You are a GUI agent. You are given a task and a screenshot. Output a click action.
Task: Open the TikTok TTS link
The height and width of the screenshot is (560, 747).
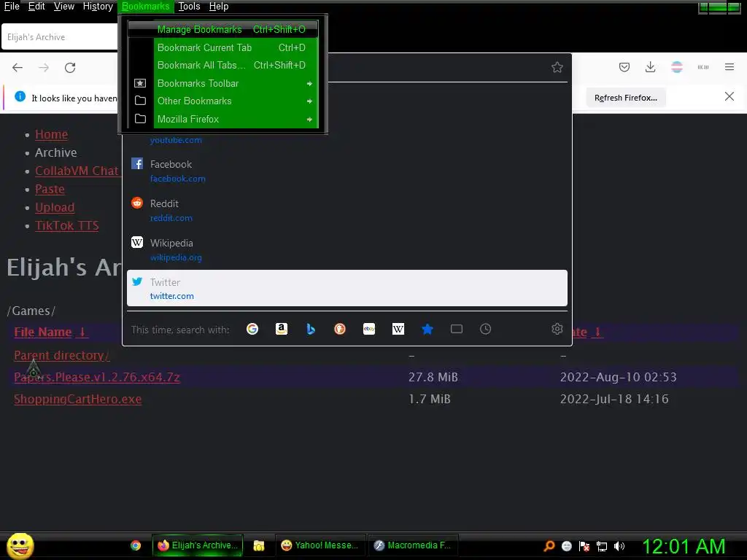point(66,225)
